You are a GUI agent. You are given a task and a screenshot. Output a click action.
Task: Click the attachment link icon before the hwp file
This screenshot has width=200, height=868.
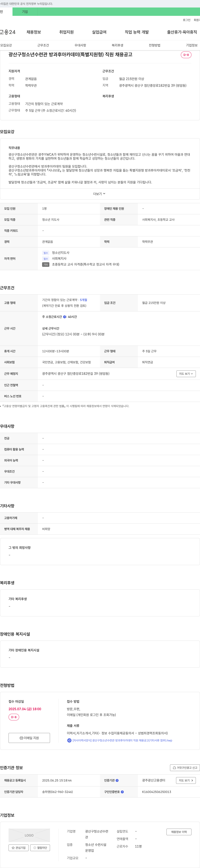[69, 740]
